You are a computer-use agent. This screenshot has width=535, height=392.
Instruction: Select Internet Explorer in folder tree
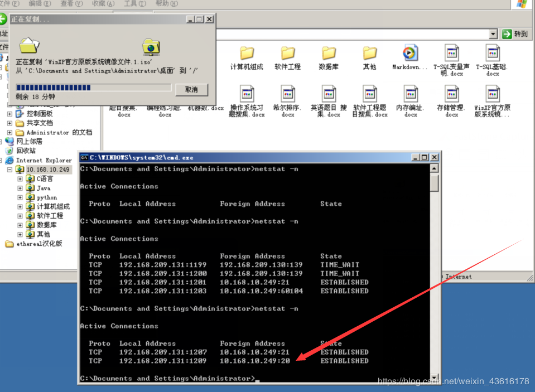(44, 160)
